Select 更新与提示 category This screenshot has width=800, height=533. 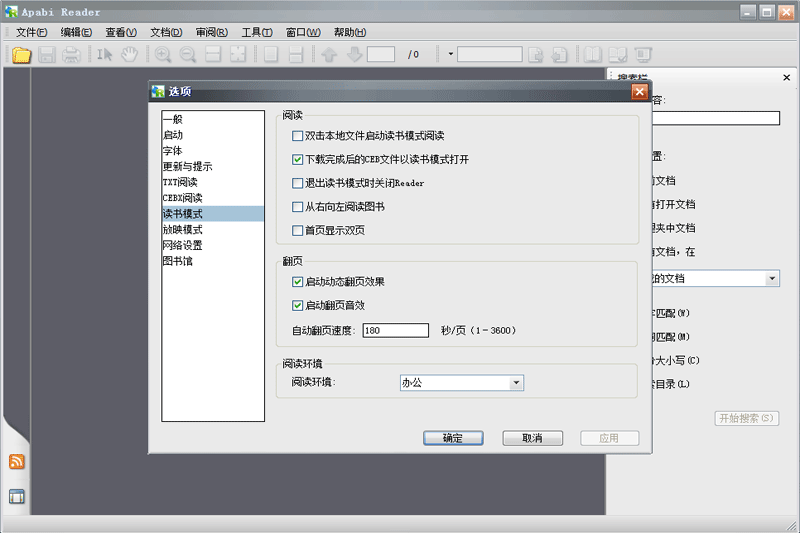pyautogui.click(x=213, y=167)
